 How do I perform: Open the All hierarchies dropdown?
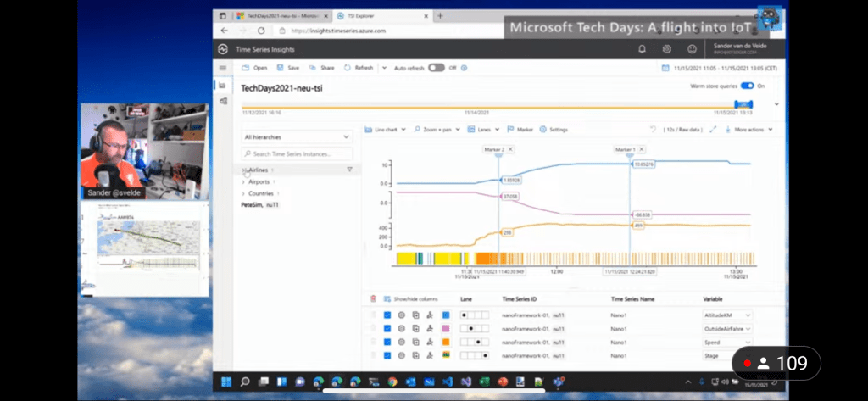(297, 136)
